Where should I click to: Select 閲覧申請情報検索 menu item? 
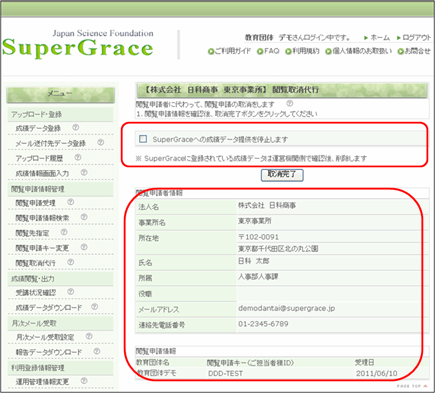tap(42, 218)
